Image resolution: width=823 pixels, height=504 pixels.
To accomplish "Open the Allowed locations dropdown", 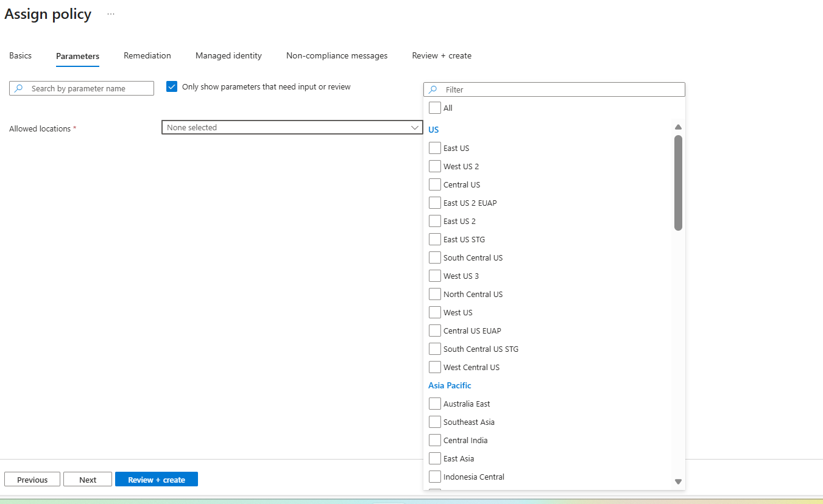I will 292,127.
